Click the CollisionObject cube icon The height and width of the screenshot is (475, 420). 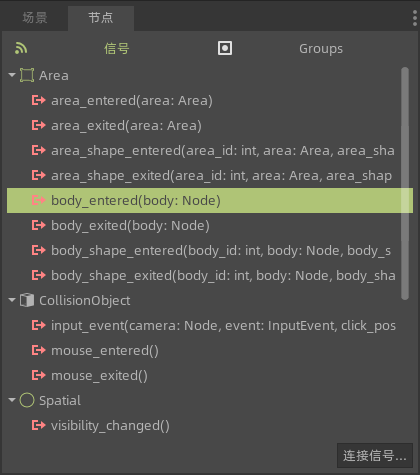pyautogui.click(x=27, y=300)
